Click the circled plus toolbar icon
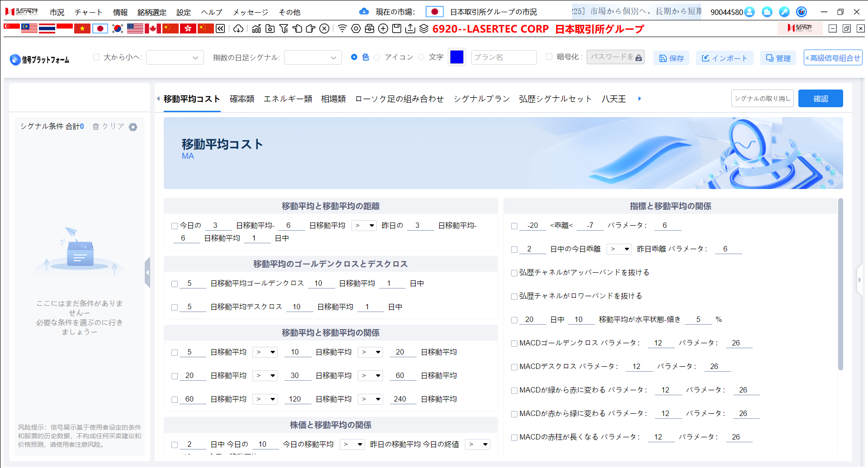Image resolution: width=868 pixels, height=468 pixels. pos(383,29)
